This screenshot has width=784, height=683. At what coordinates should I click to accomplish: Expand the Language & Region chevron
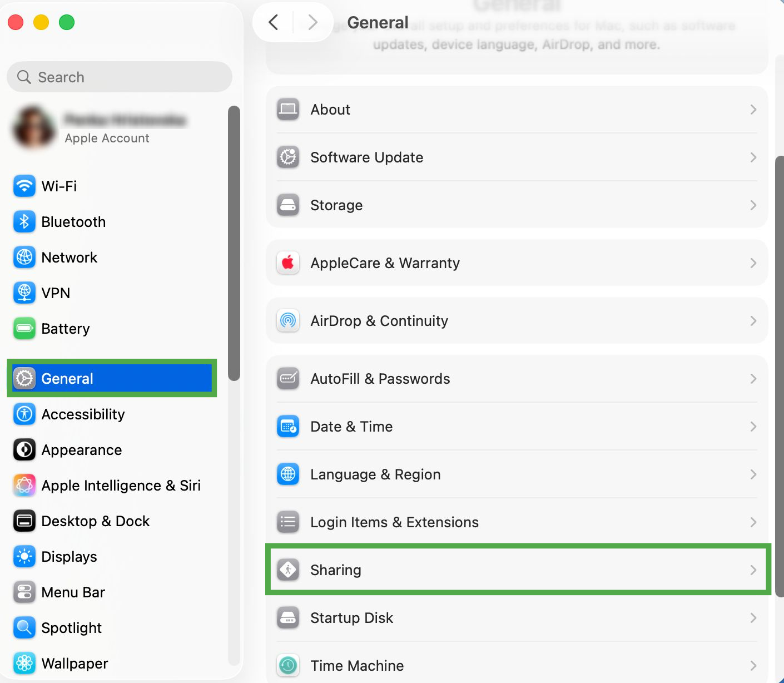click(x=753, y=474)
